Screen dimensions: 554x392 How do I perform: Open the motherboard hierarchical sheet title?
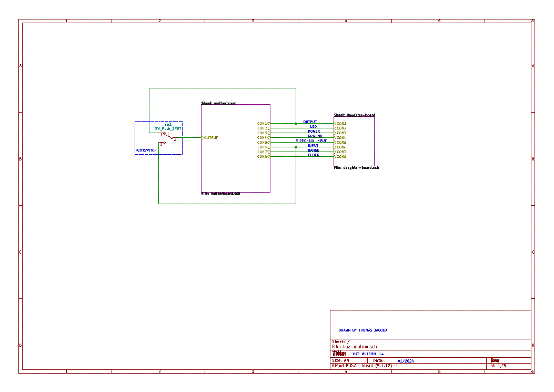219,103
